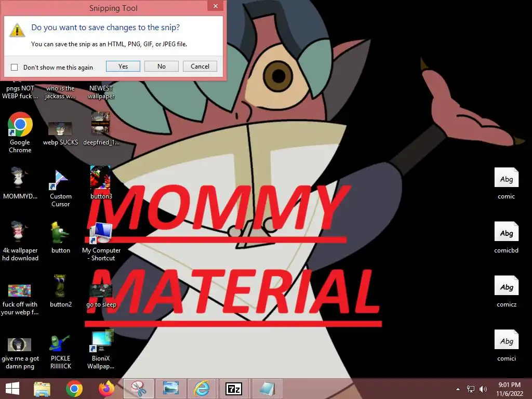Viewport: 532px width, 399px height.
Task: Click No in Snipping Tool dialog
Action: 162,66
